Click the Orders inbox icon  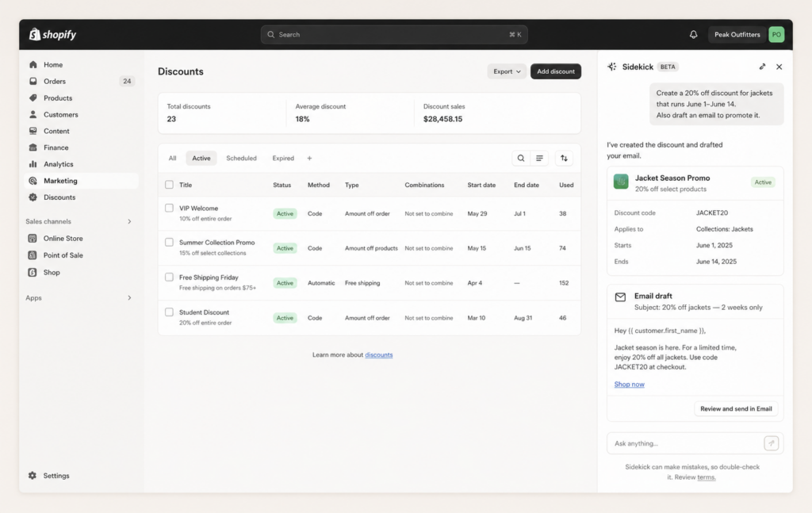pyautogui.click(x=33, y=82)
